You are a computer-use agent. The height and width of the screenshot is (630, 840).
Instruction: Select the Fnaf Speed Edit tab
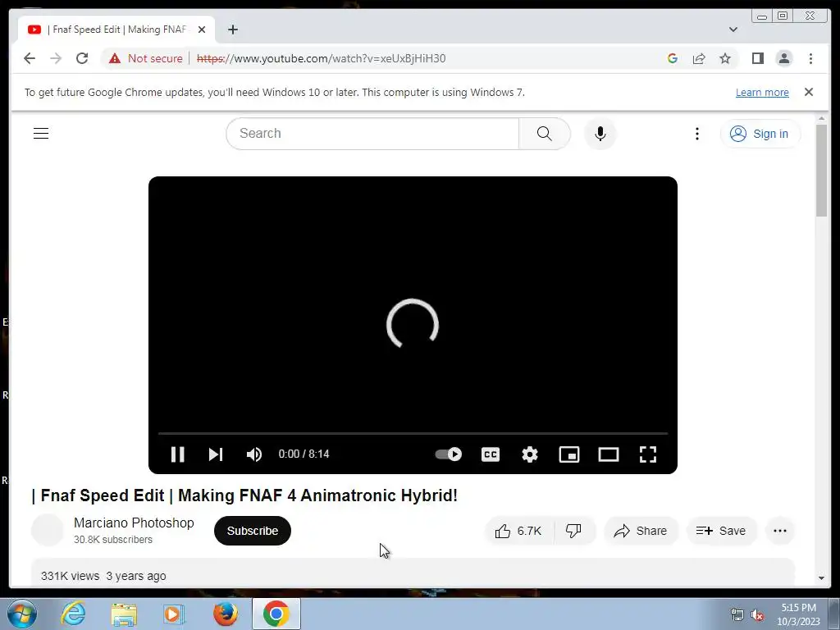116,30
